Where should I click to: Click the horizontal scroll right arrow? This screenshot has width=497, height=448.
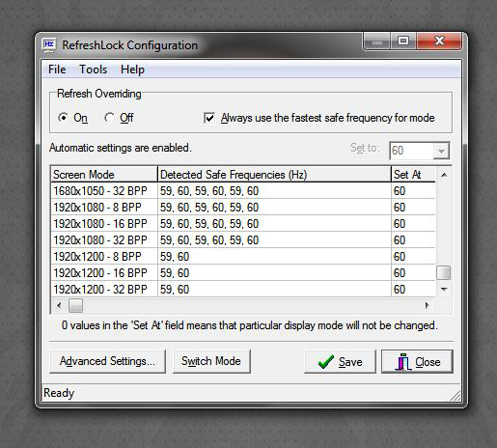427,305
